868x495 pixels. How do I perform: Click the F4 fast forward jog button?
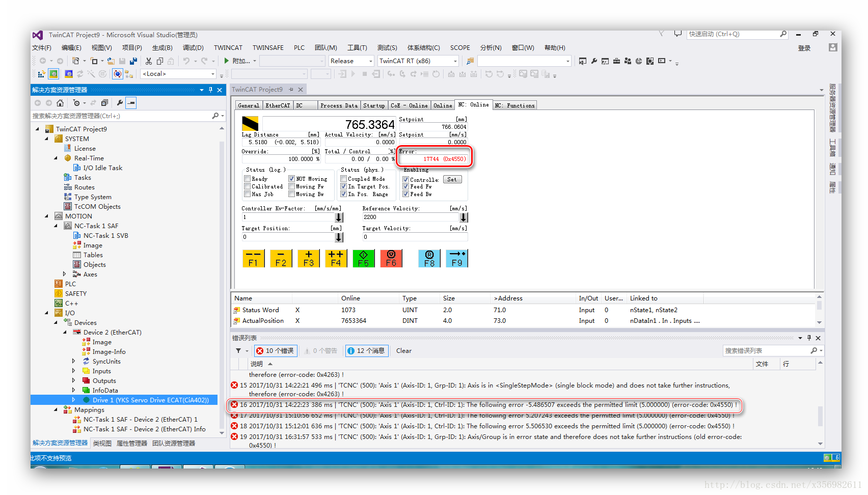[x=336, y=259]
